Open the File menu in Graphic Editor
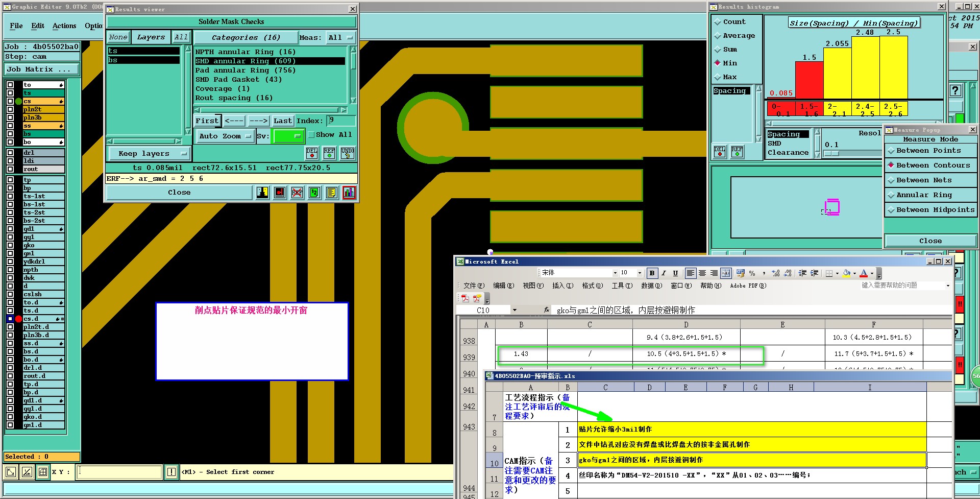This screenshot has height=499, width=980. [16, 26]
